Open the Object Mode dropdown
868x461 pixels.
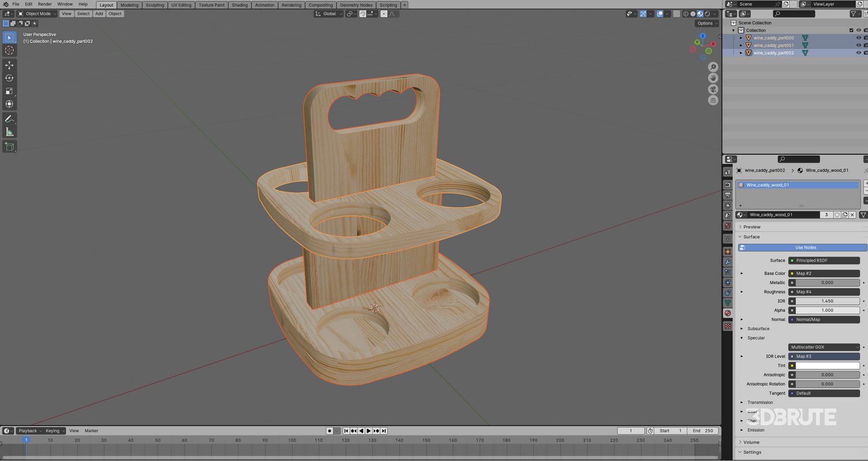click(x=37, y=13)
